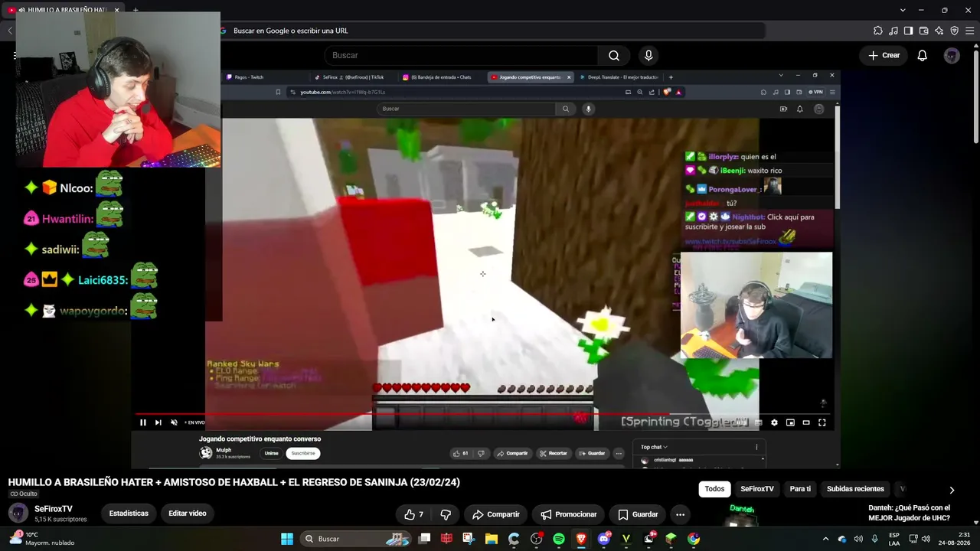Open the Leo AI sparkle icon
Viewport: 980px width, 551px height.
tap(939, 31)
